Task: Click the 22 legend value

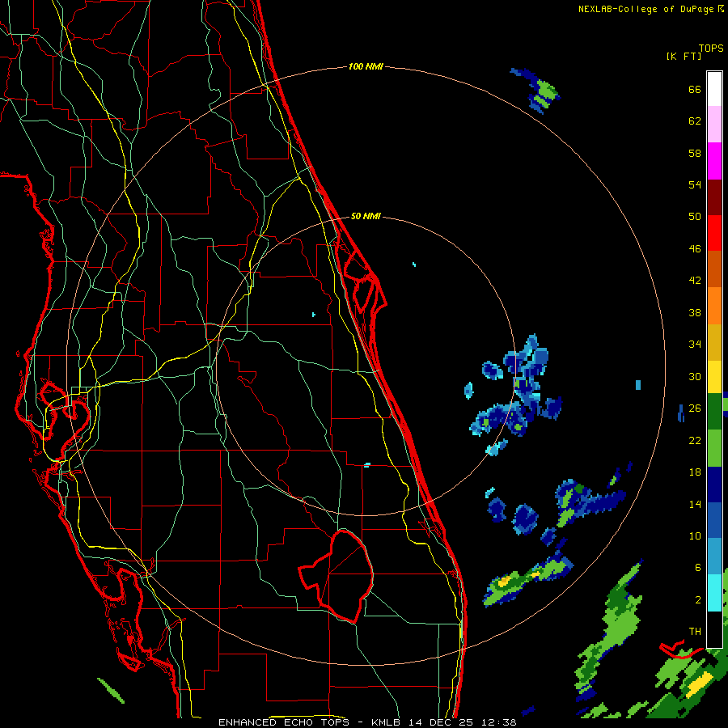Action: tap(695, 440)
